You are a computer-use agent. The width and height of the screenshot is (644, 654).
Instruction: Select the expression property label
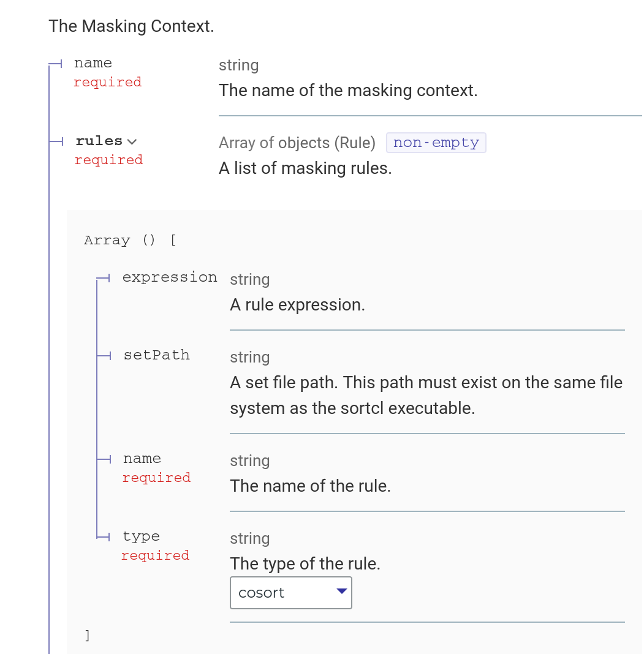pos(170,277)
